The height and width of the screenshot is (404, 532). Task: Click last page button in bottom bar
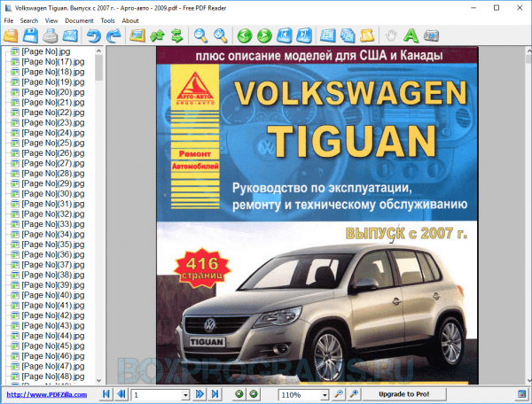click(215, 394)
